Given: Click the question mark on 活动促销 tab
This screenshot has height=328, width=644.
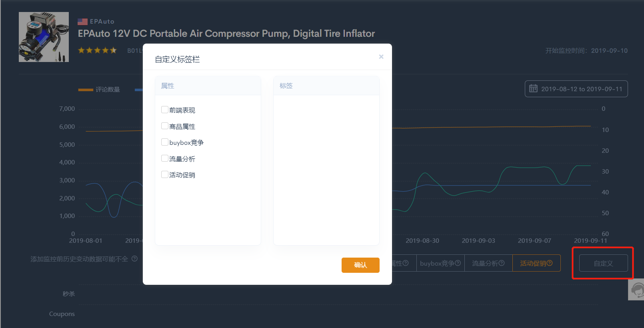Looking at the screenshot, I should pos(550,263).
